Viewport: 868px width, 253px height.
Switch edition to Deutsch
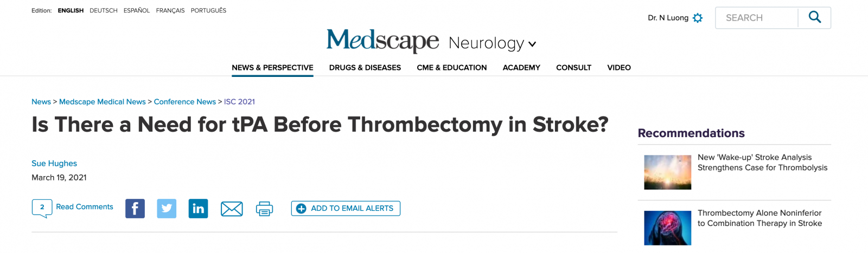(104, 10)
